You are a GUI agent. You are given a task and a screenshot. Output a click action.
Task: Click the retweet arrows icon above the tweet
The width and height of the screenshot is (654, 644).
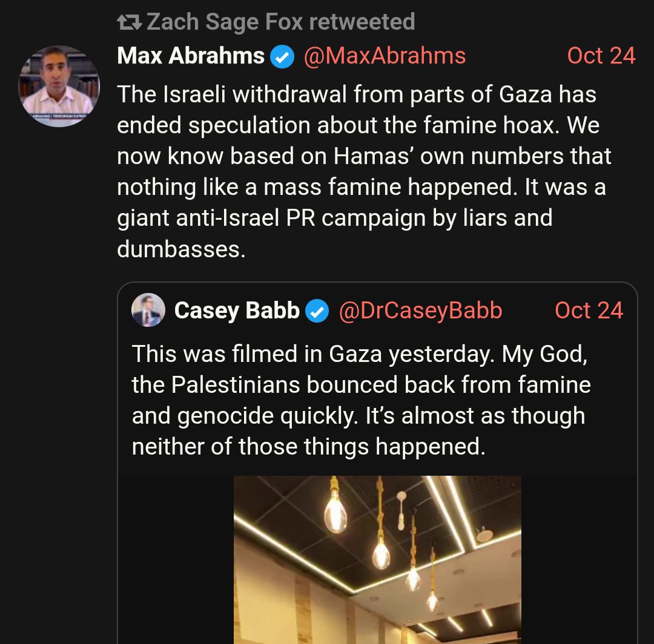point(128,23)
